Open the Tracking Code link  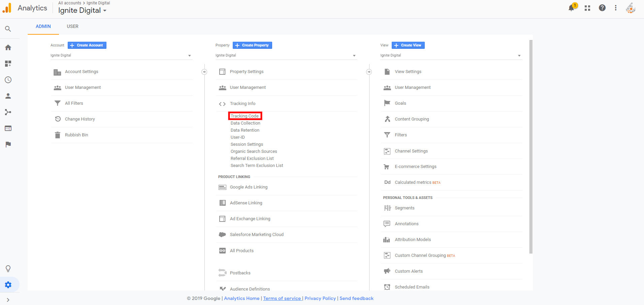click(x=245, y=116)
